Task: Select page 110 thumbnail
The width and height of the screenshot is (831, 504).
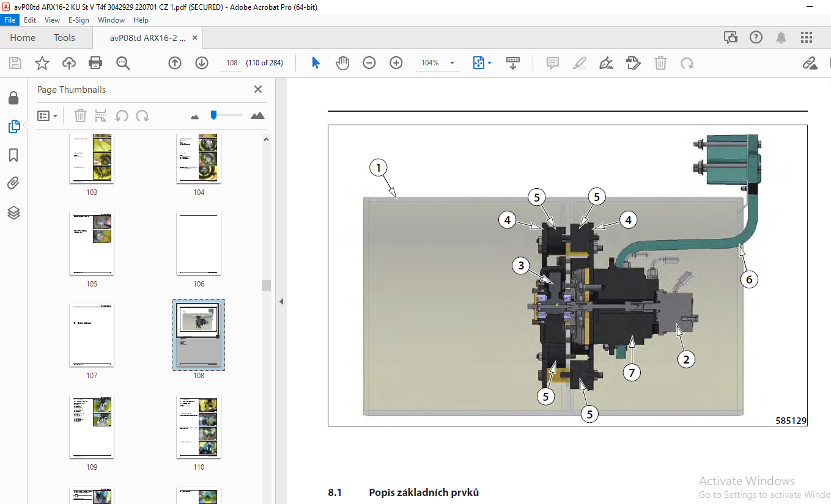Action: pos(199,427)
